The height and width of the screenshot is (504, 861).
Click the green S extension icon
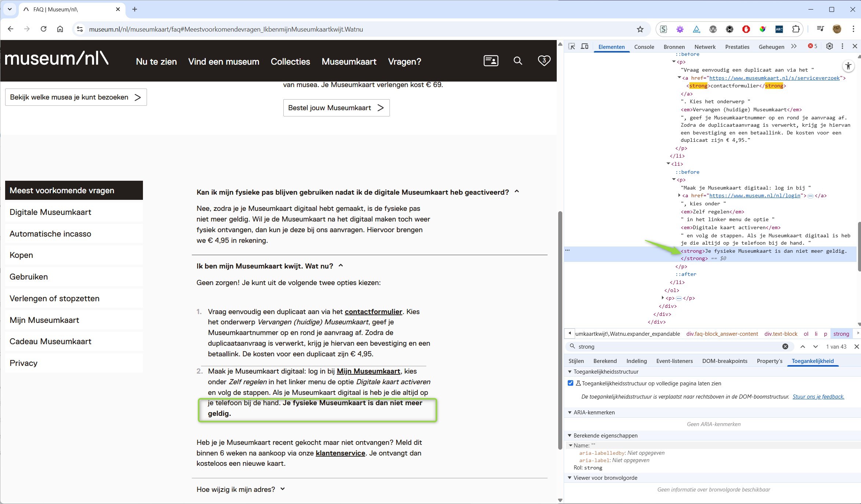click(663, 29)
